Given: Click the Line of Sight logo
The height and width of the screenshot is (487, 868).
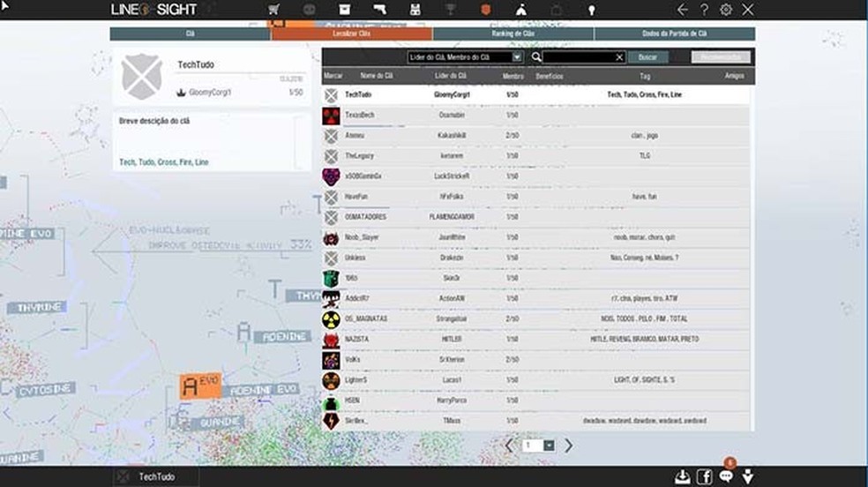Looking at the screenshot, I should (153, 10).
